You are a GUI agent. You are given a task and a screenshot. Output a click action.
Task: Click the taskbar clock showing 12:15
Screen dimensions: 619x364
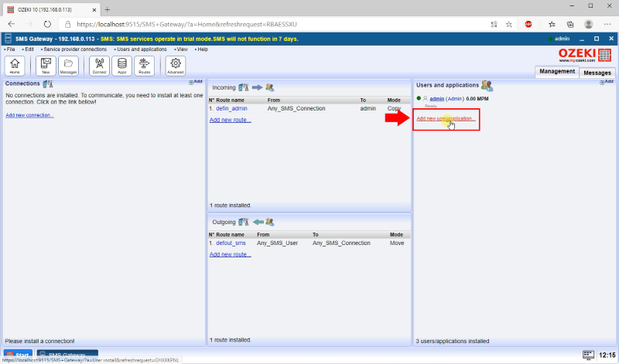[x=607, y=355]
